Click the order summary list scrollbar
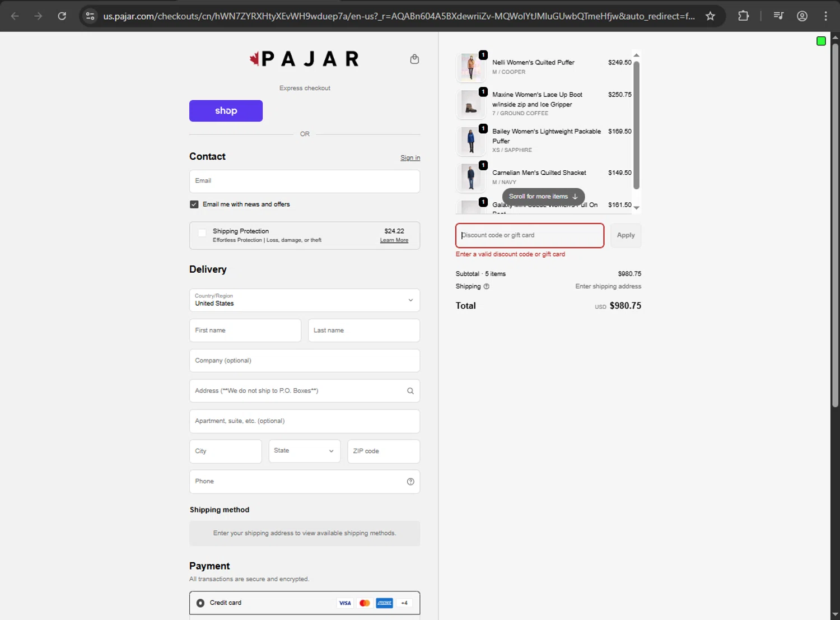840x620 pixels. 636,125
